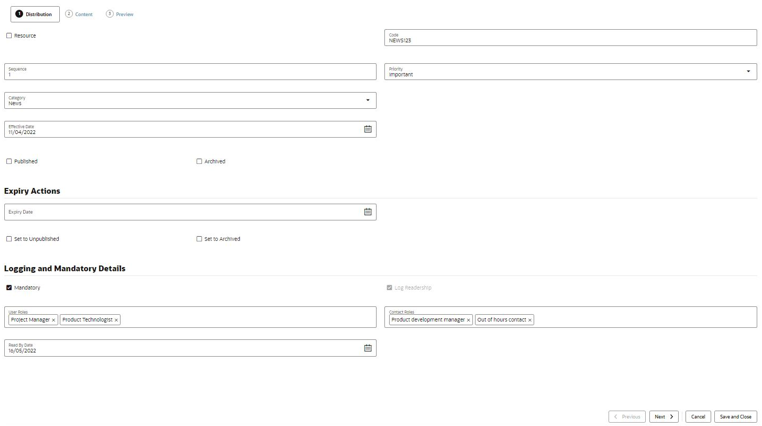Viewport: 762px width, 426px height.
Task: Check Set to Unpublished option
Action: point(9,239)
